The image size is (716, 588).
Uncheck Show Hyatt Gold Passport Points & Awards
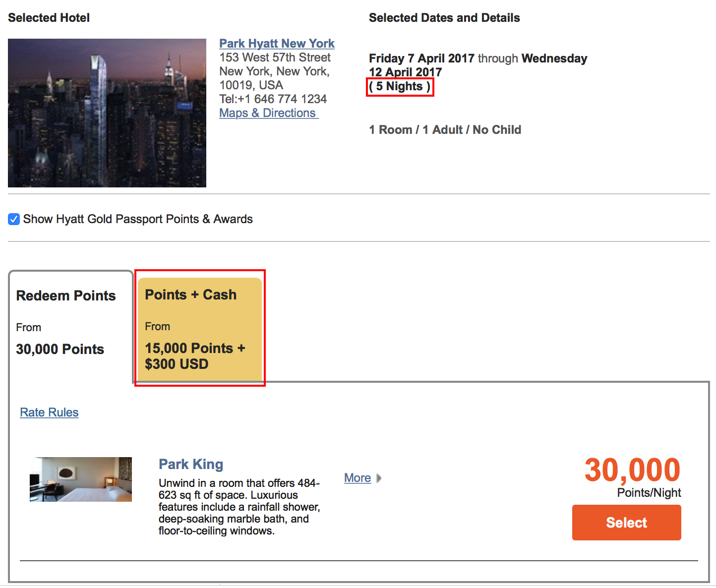pos(13,219)
